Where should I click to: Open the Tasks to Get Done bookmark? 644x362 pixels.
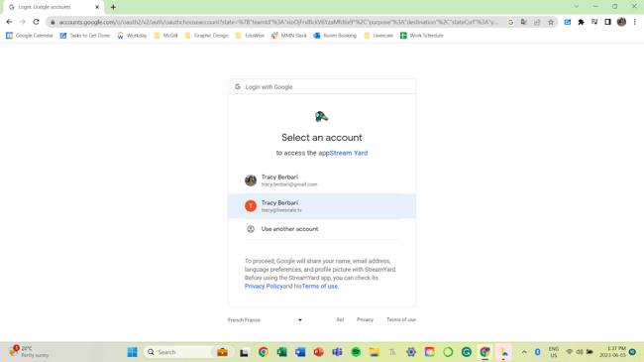click(85, 36)
